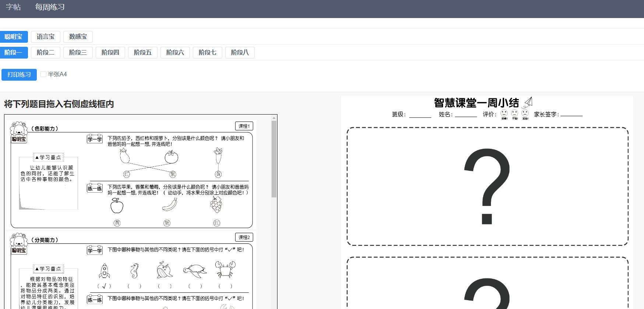The width and height of the screenshot is (644, 309).
Task: Click the 学习重点 note in 色彩能力 card
Action: coord(48,181)
